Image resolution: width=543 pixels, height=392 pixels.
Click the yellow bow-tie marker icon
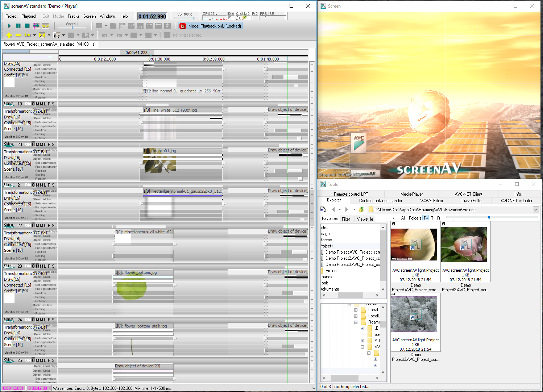click(42, 35)
